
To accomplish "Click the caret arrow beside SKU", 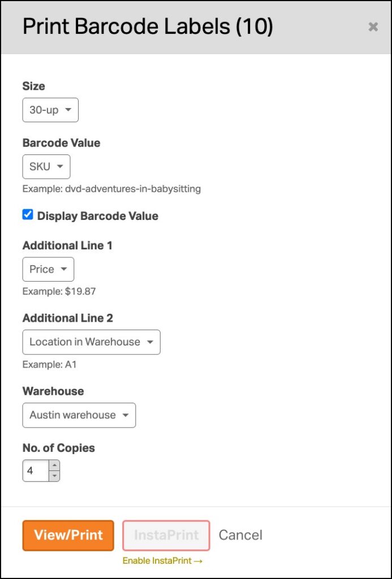I will (x=59, y=167).
